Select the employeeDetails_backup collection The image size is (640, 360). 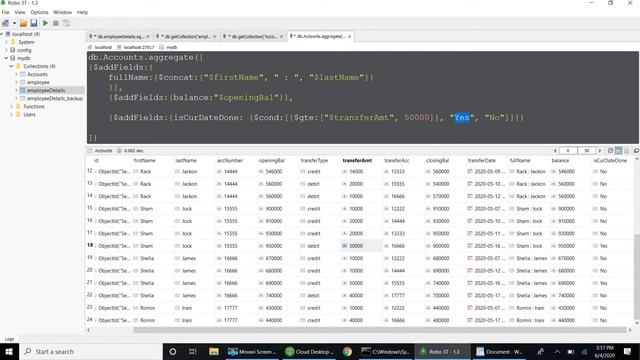point(55,98)
